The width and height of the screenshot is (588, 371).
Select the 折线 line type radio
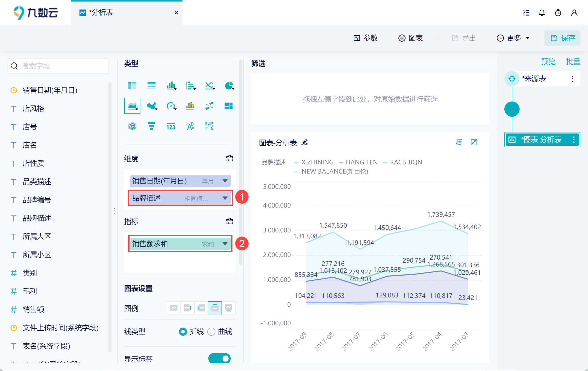tap(183, 332)
